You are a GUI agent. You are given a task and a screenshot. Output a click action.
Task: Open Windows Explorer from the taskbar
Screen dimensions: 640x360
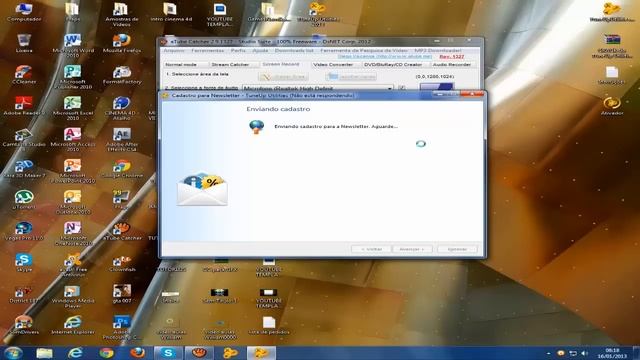44,353
